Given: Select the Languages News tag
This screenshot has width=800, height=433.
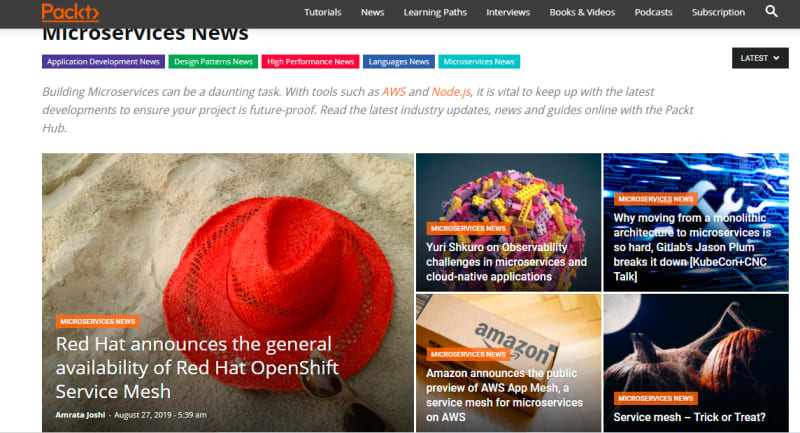Looking at the screenshot, I should (398, 62).
